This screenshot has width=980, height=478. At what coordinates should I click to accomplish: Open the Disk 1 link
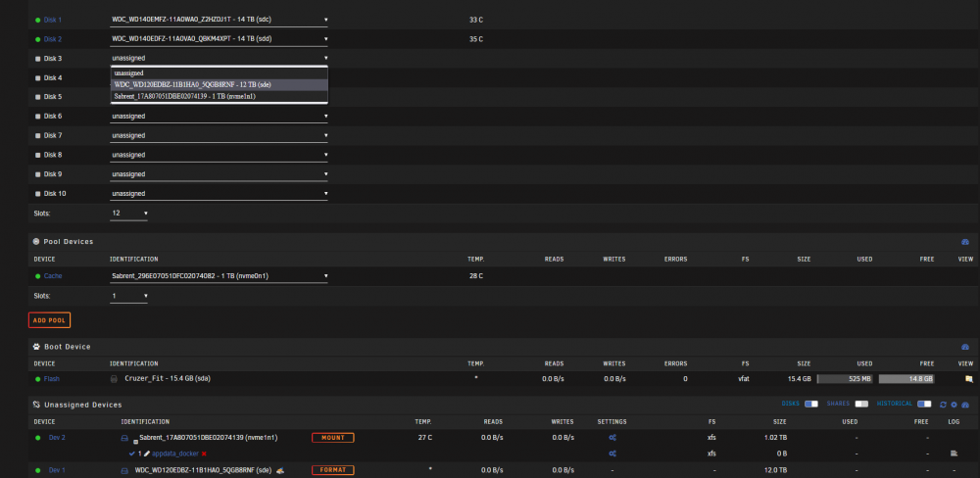tap(53, 20)
